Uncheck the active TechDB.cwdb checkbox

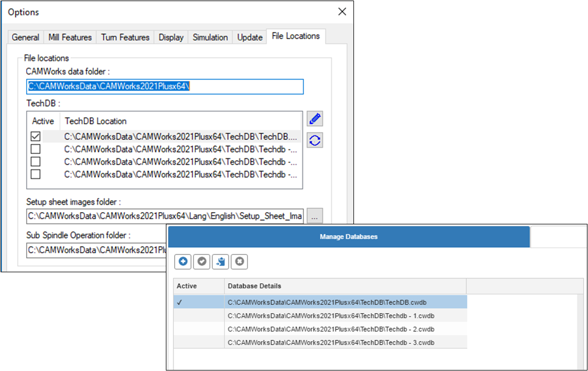(x=36, y=136)
